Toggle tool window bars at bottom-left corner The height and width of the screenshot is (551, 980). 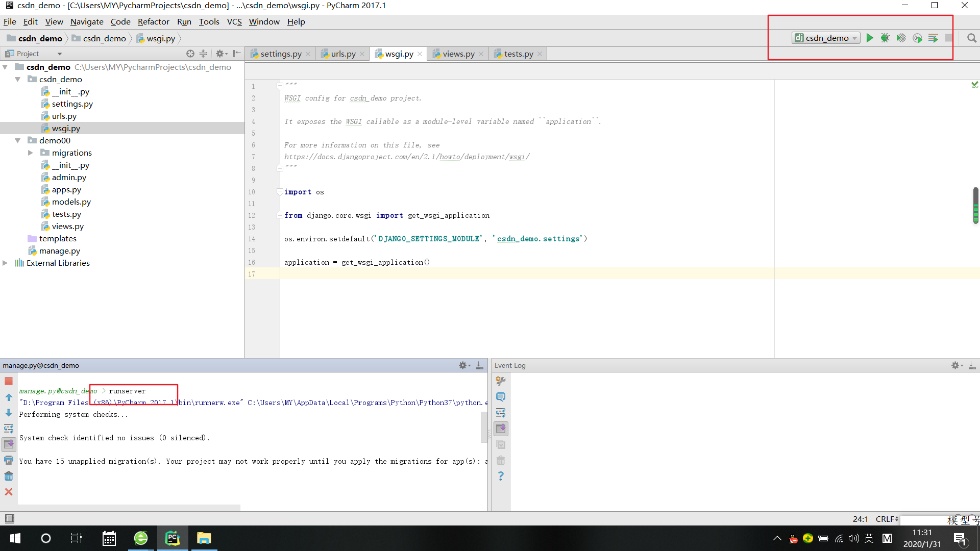click(9, 519)
